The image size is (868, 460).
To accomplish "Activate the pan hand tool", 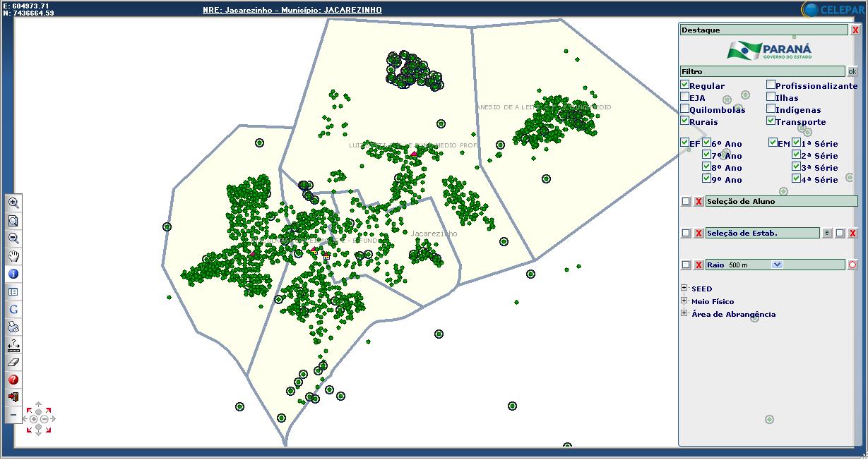I will click(x=13, y=256).
